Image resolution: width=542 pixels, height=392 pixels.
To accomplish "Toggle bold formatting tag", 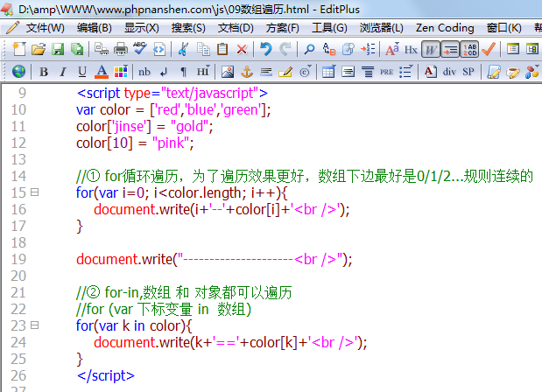I will [x=44, y=72].
